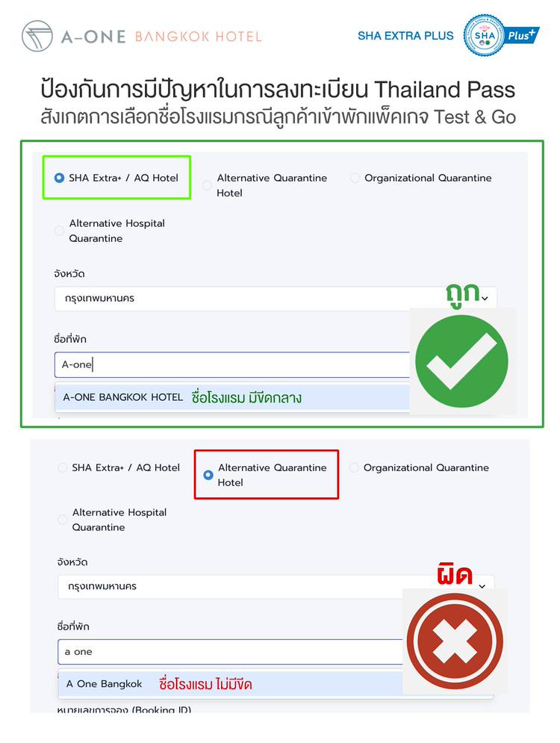Click the SHA Plus certification badge
The width and height of the screenshot is (560, 743).
(x=501, y=35)
